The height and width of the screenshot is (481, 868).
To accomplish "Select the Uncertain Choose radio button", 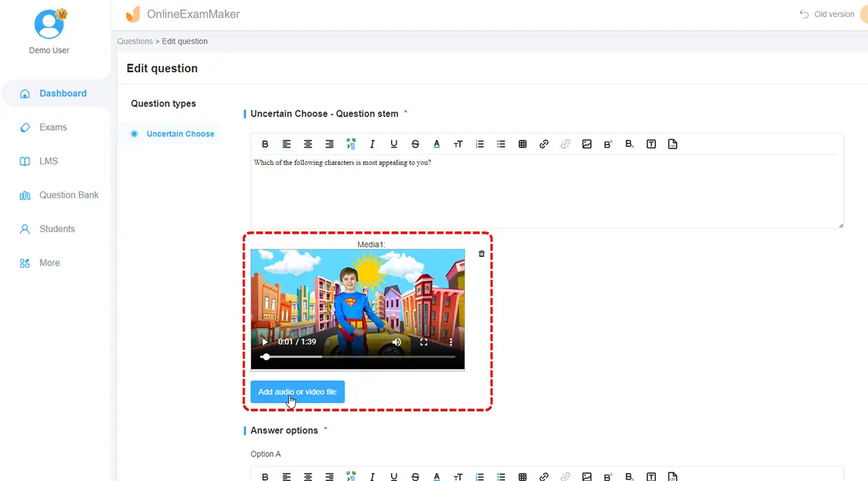I will [135, 134].
